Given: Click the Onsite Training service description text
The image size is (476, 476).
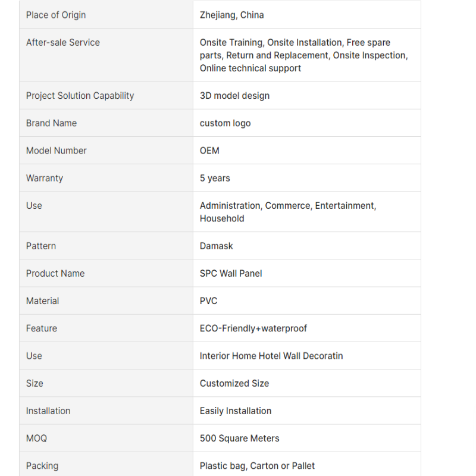Looking at the screenshot, I should (303, 55).
